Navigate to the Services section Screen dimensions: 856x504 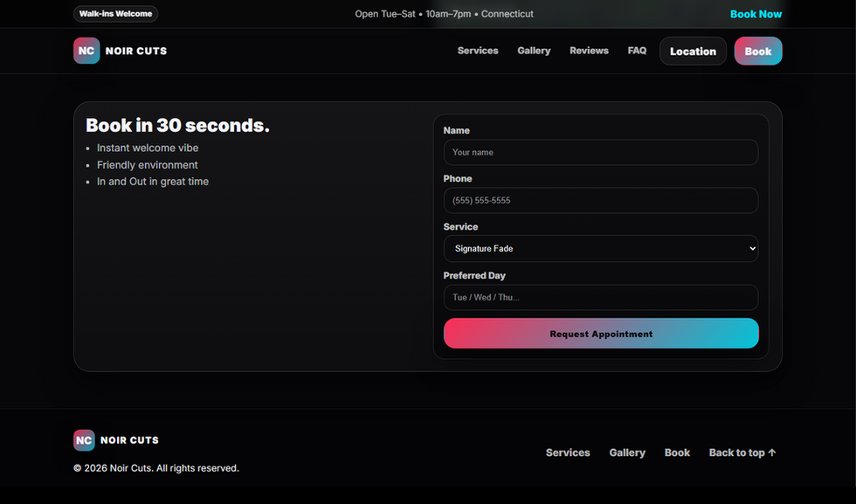(x=478, y=51)
